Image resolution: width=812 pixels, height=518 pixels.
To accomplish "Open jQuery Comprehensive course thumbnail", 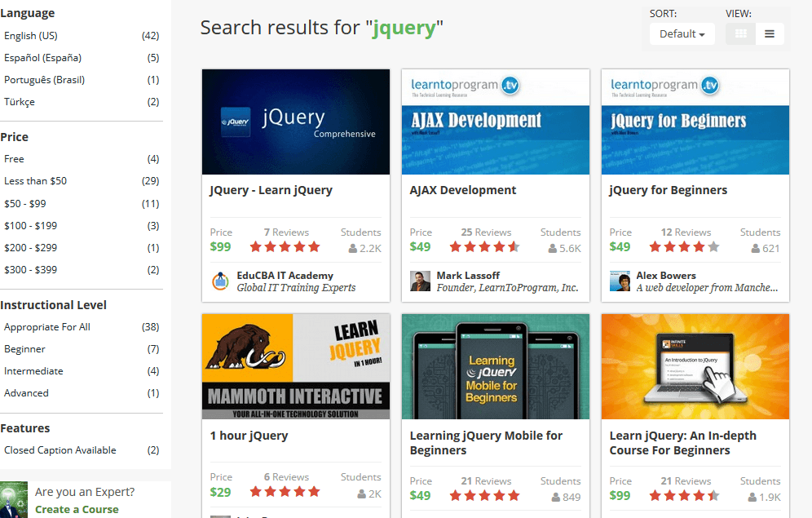I will tap(296, 122).
